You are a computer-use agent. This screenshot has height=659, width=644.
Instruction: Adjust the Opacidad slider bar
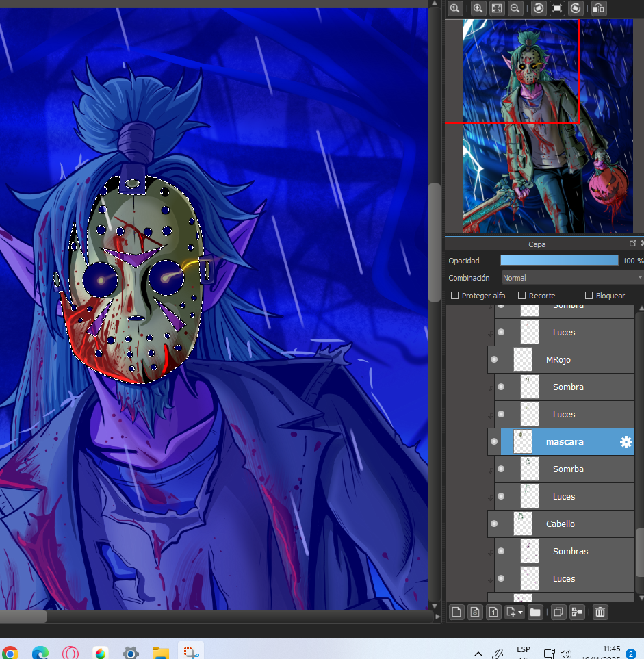[x=559, y=261]
